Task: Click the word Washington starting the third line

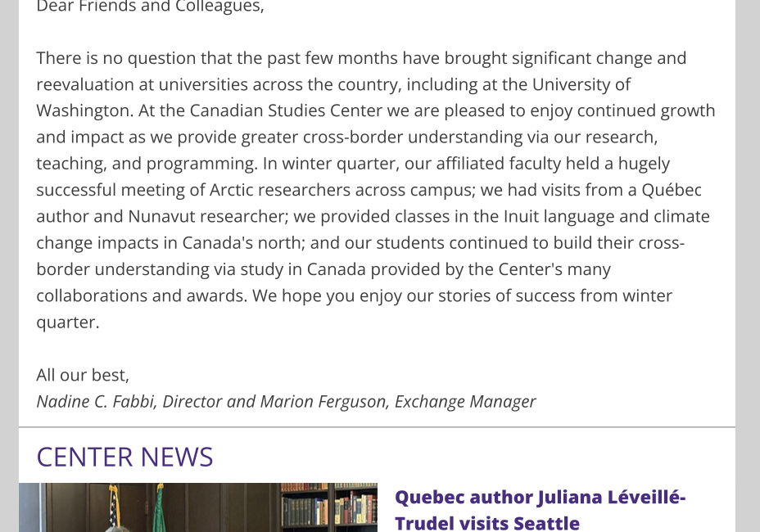Action: (x=83, y=111)
